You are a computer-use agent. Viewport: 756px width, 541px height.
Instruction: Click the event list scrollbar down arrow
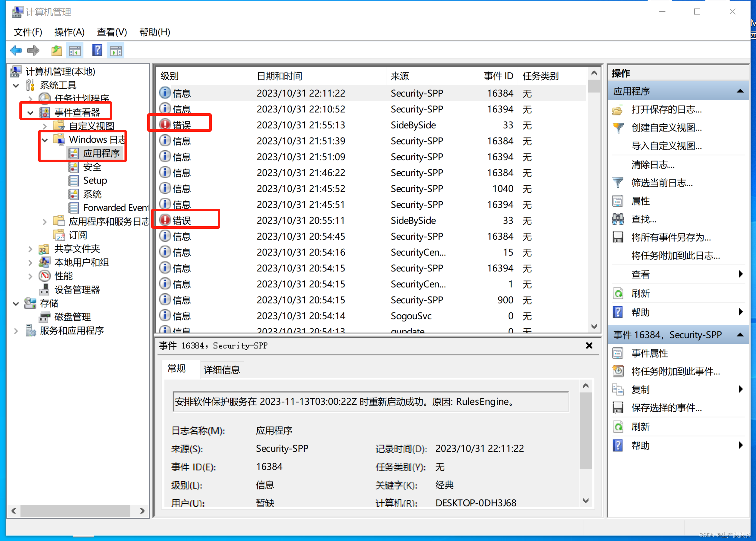tap(594, 327)
